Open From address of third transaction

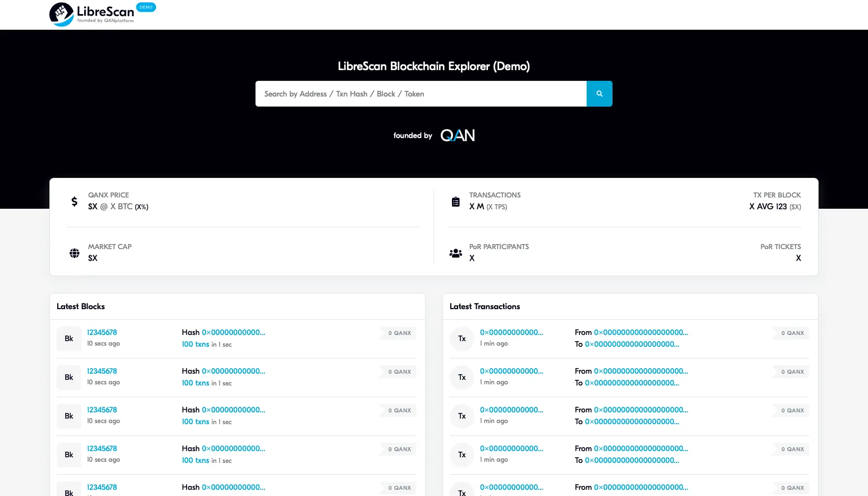pos(641,410)
